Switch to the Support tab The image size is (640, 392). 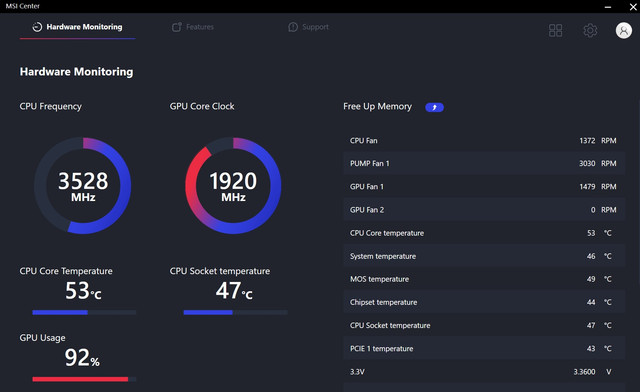point(308,27)
